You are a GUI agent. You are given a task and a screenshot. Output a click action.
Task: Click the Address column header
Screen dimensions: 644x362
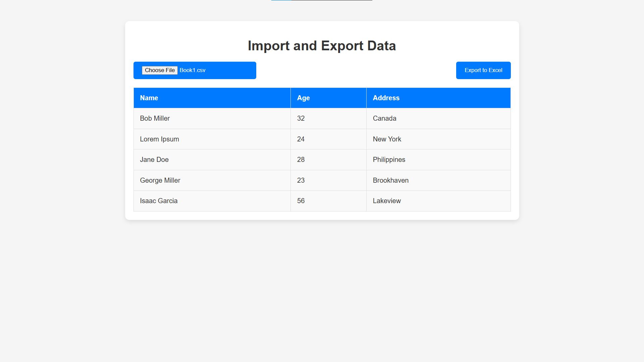(438, 98)
